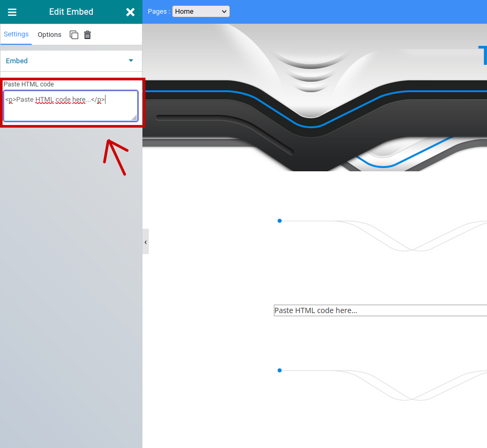Collapse the Embed section using caret arrow
The width and height of the screenshot is (487, 448).
pos(131,61)
